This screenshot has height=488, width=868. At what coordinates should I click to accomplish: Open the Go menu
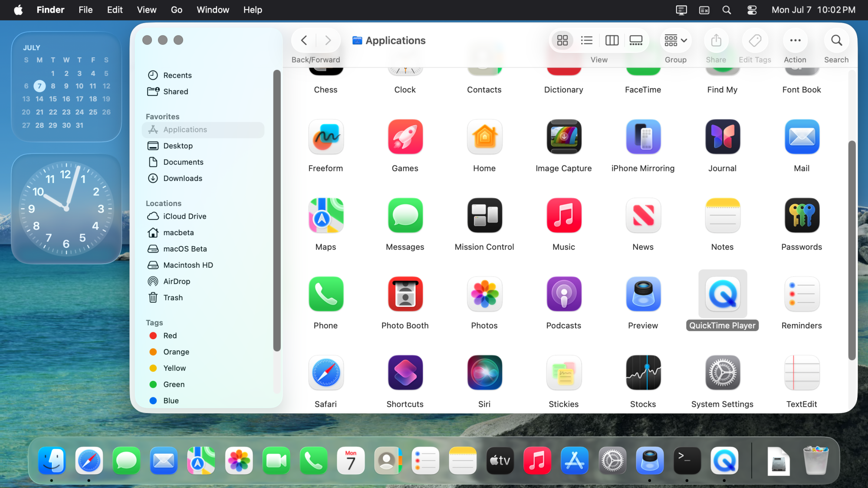tap(176, 10)
